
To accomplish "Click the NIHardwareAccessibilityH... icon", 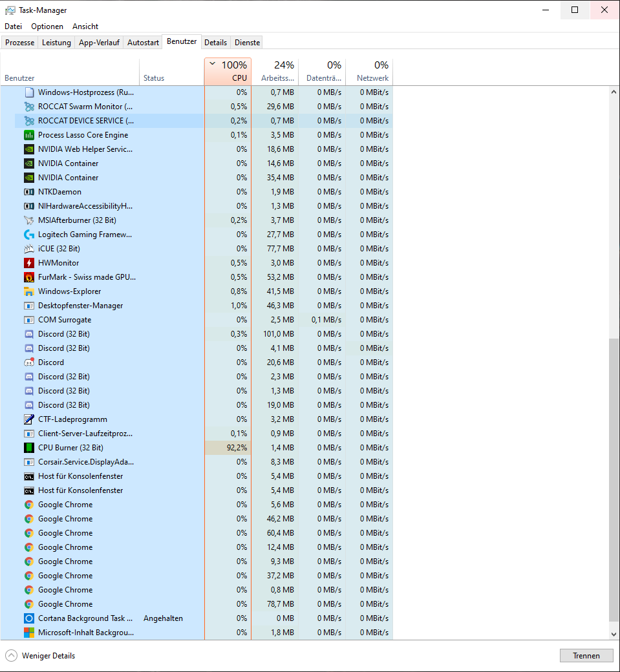I will click(28, 206).
